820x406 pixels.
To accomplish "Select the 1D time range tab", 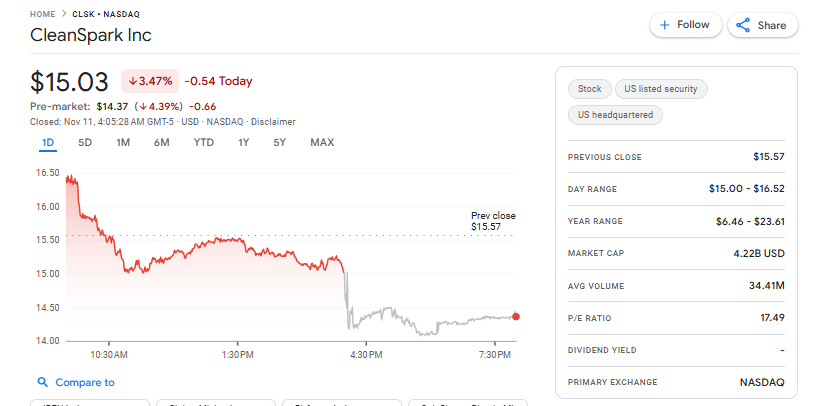I will (48, 142).
